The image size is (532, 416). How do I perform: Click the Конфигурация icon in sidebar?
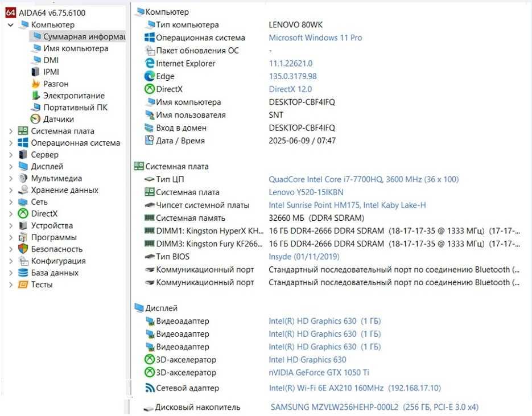pos(23,261)
